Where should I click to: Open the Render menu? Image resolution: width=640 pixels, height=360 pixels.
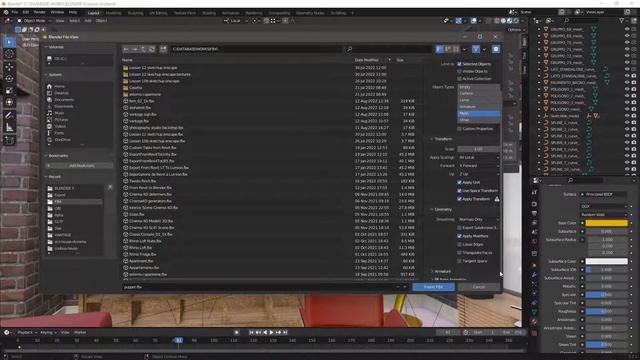[x=40, y=12]
